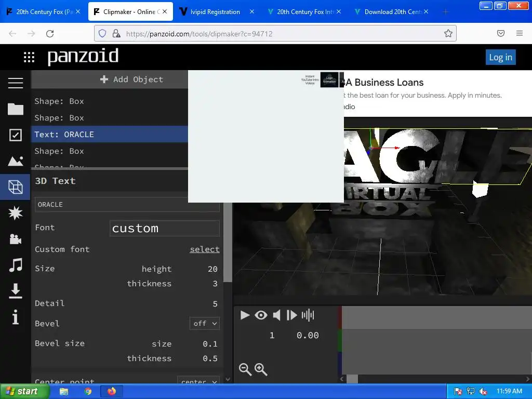Click Bevel thickness value 0.5
This screenshot has width=532, height=399.
pyautogui.click(x=210, y=358)
